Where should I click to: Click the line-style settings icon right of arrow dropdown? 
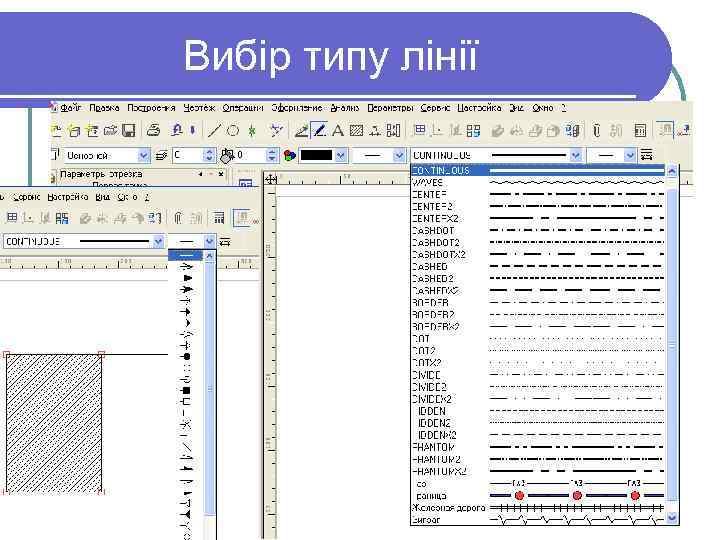[647, 155]
